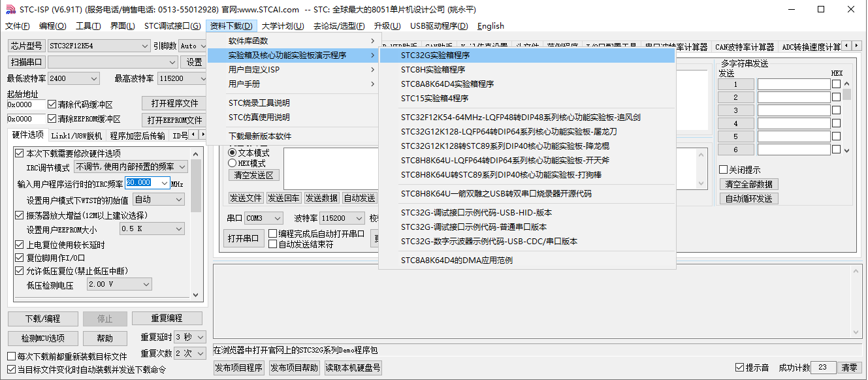Select STC8H实验箱程序 menu entry

[527, 70]
